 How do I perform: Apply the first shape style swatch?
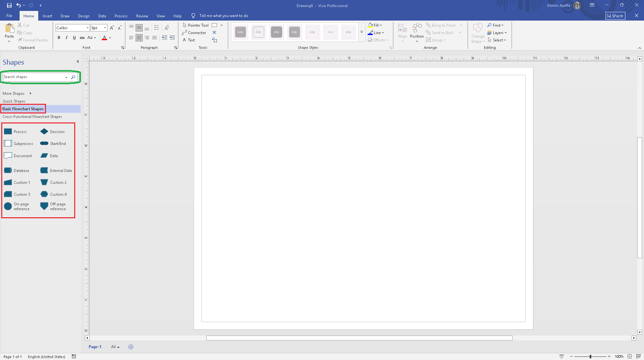tap(240, 32)
